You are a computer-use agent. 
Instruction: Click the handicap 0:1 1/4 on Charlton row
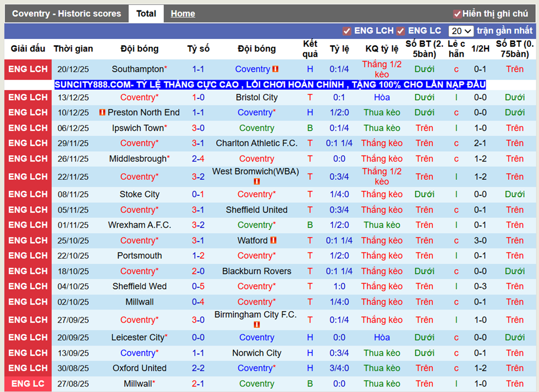point(339,143)
